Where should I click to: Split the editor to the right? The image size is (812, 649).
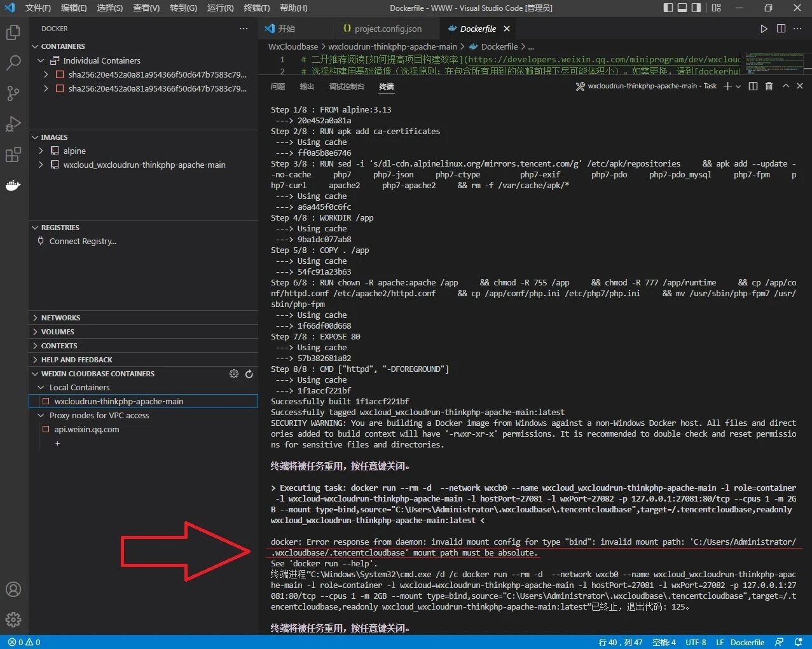(781, 29)
